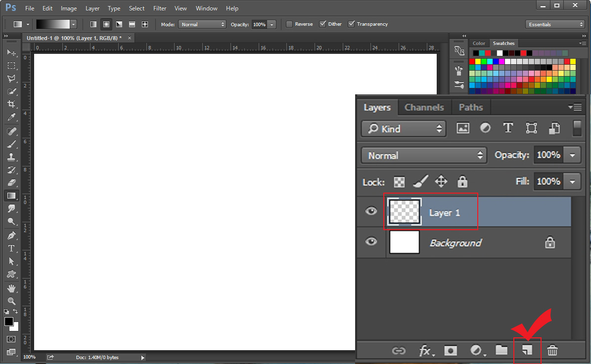This screenshot has width=591, height=364.
Task: Select the Horizontal Type tool
Action: pos(11,248)
